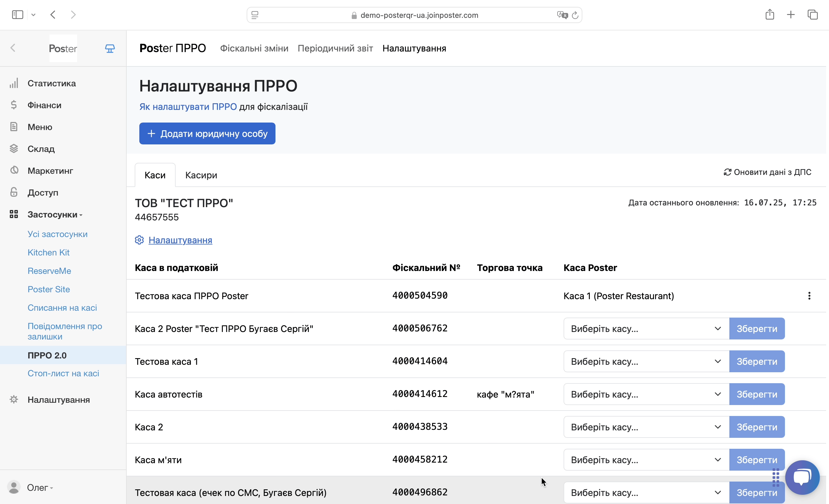The height and width of the screenshot is (504, 829).
Task: Go forward with the browser forward arrow
Action: pos(73,15)
